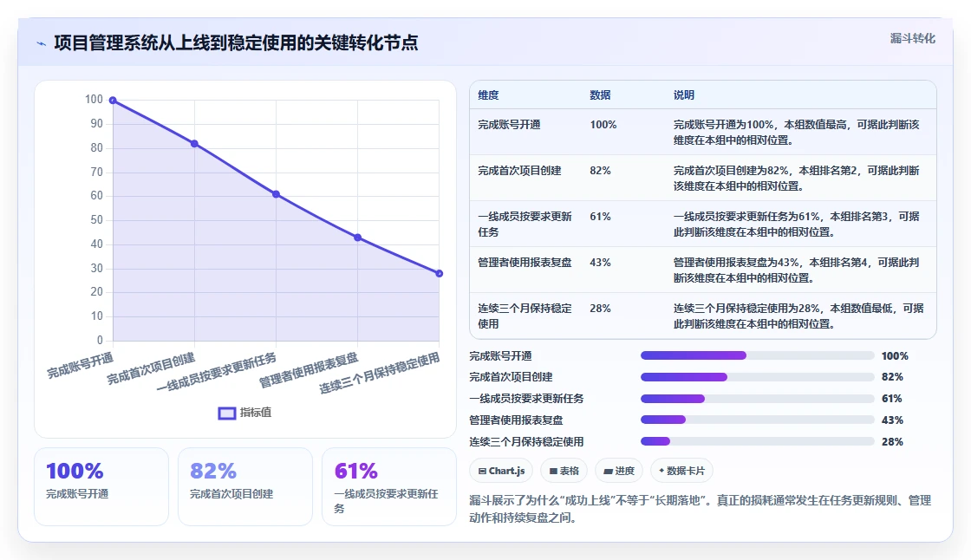Screen dimensions: 971x560
Task: Toggle the 指标值 legend swatch in the chart
Action: click(x=226, y=413)
